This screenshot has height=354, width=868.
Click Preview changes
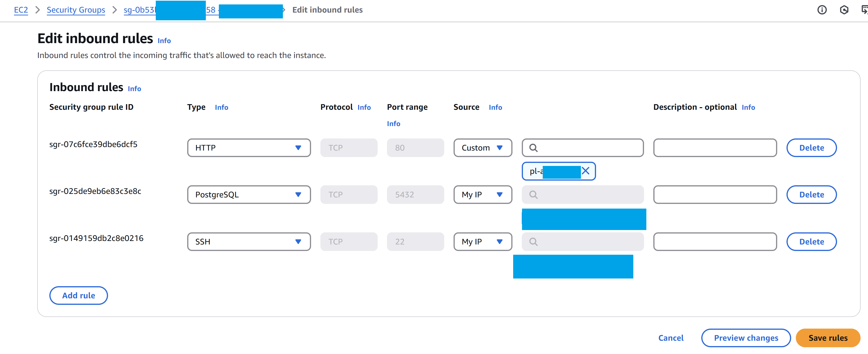coord(746,338)
